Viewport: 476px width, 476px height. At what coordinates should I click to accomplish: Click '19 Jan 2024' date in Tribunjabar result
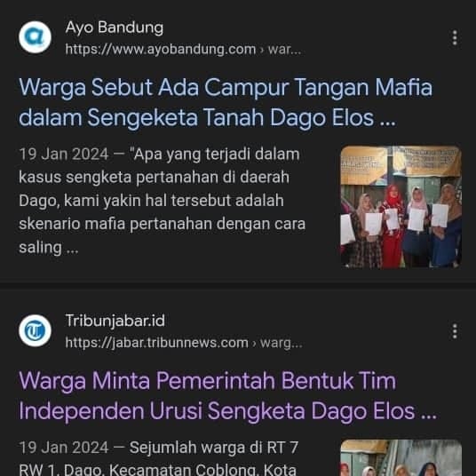tap(64, 448)
